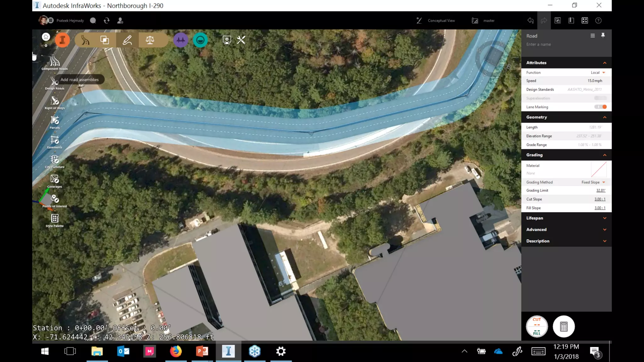Open PowerPoint from the taskbar
This screenshot has height=362, width=644.
coord(202,351)
